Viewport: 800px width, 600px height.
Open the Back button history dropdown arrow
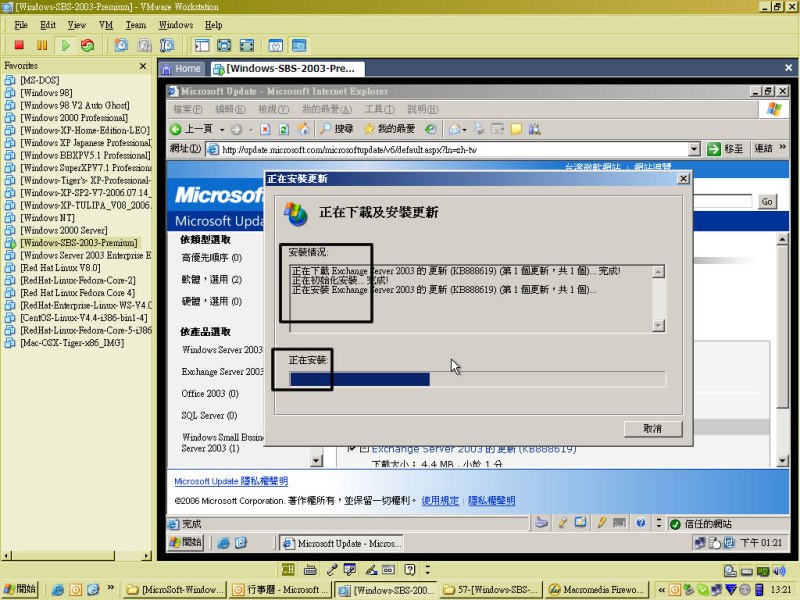(222, 130)
